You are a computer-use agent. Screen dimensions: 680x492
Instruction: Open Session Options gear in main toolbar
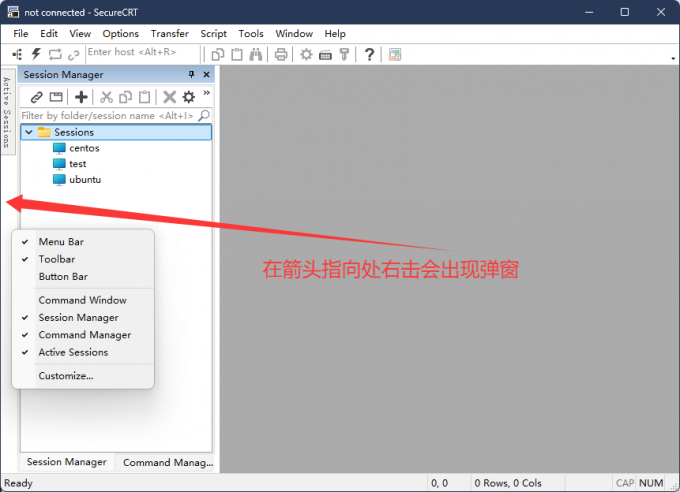[x=306, y=55]
